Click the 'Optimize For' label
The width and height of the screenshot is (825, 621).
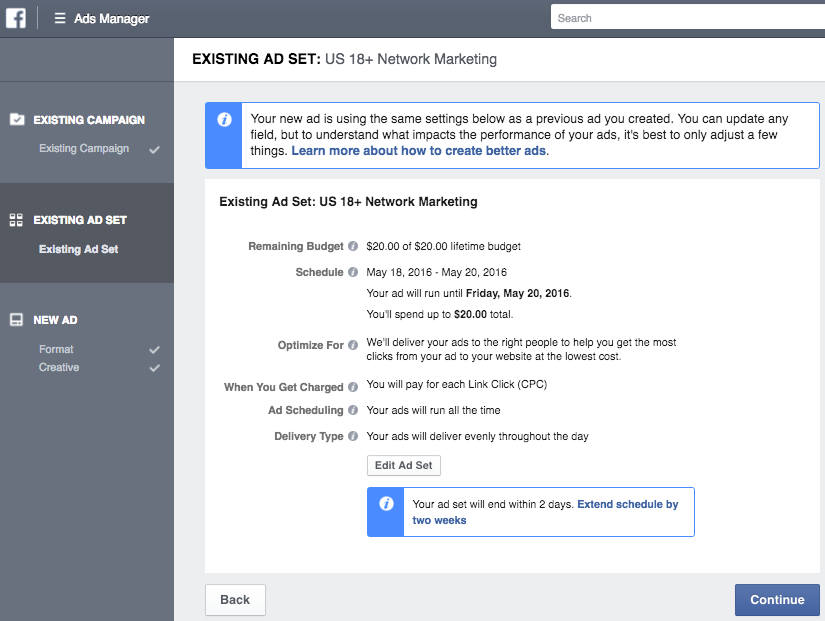(x=310, y=345)
